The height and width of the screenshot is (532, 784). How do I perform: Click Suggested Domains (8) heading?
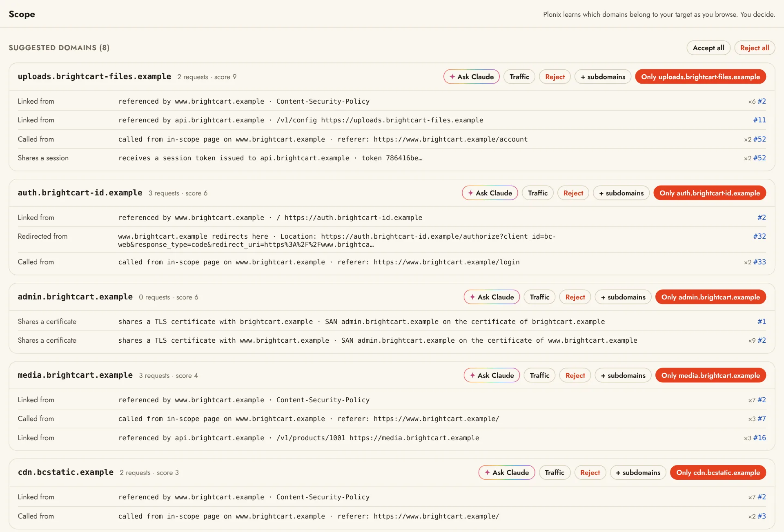[x=59, y=48]
